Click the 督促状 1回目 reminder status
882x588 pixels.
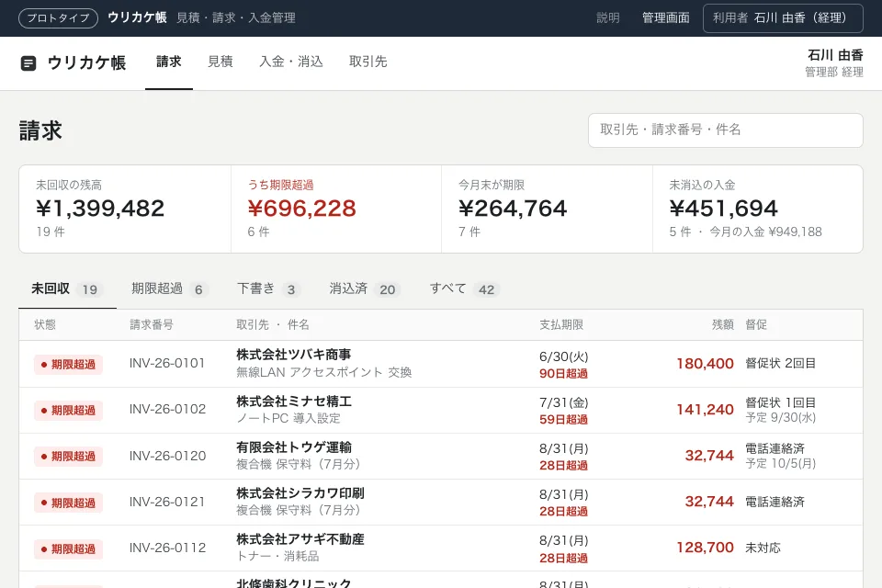(x=781, y=402)
